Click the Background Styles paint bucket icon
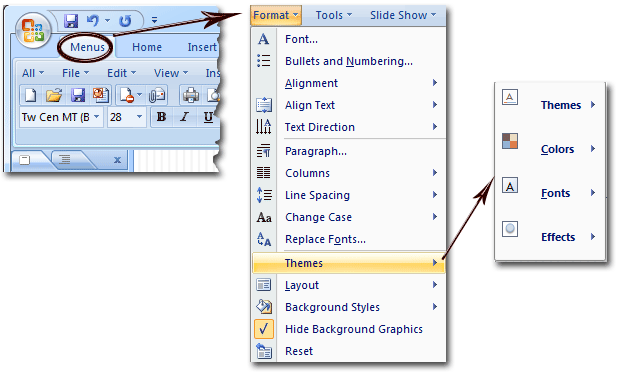The width and height of the screenshot is (617, 374). [x=264, y=306]
